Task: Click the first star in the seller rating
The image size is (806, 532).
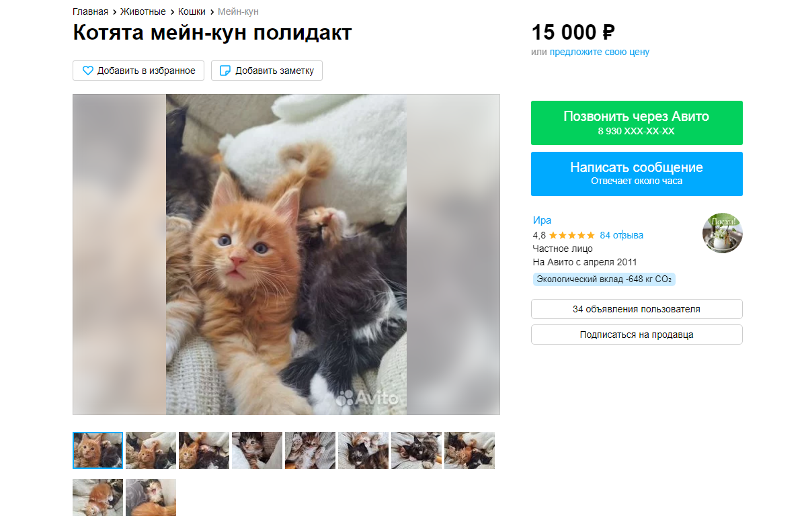Action: pyautogui.click(x=552, y=235)
